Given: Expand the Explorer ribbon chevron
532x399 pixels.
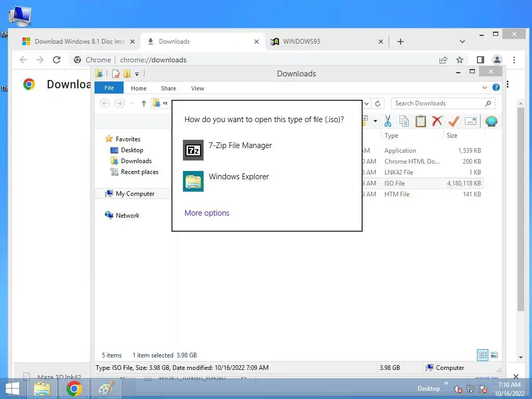Looking at the screenshot, I should pyautogui.click(x=485, y=87).
